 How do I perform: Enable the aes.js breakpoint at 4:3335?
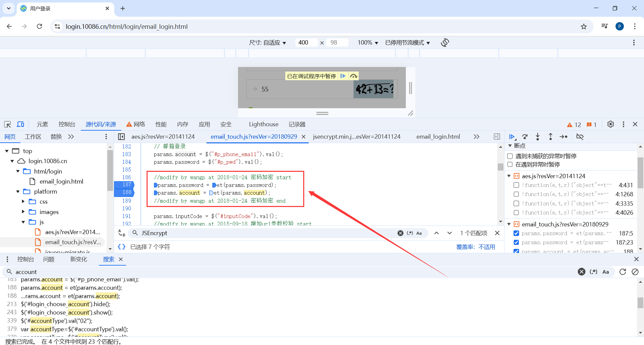[x=516, y=203]
